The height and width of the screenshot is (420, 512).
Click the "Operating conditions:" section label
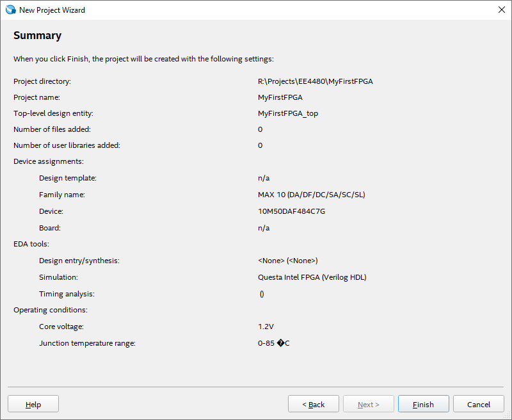[x=51, y=310]
